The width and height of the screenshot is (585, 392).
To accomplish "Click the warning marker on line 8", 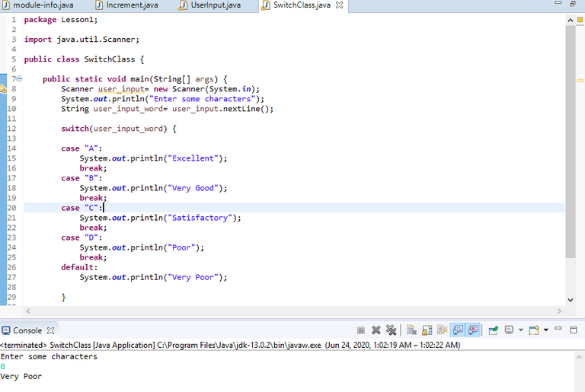I will click(3, 89).
